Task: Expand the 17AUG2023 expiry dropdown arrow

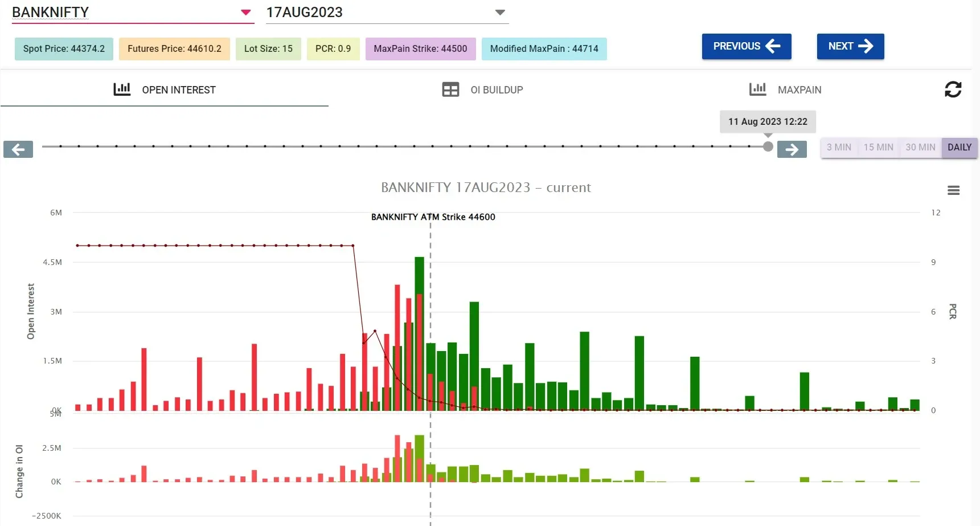Action: coord(500,13)
